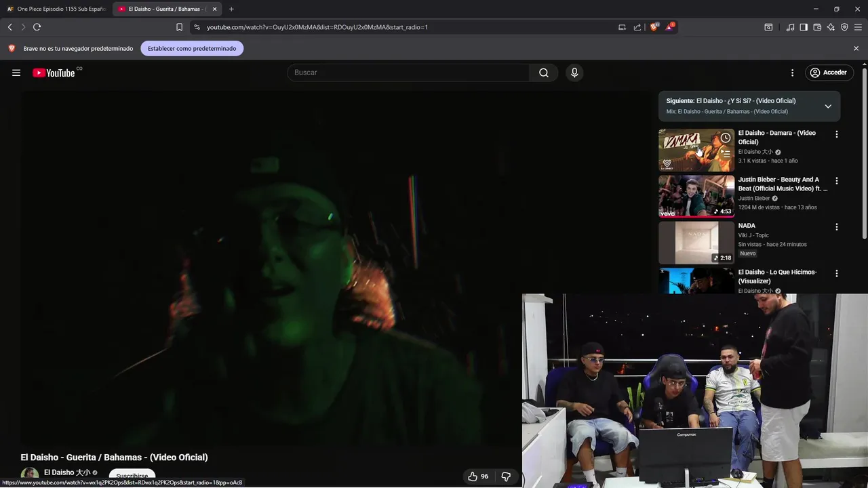Open the YouTube hamburger guide menu
The width and height of the screenshot is (868, 488).
coord(16,73)
